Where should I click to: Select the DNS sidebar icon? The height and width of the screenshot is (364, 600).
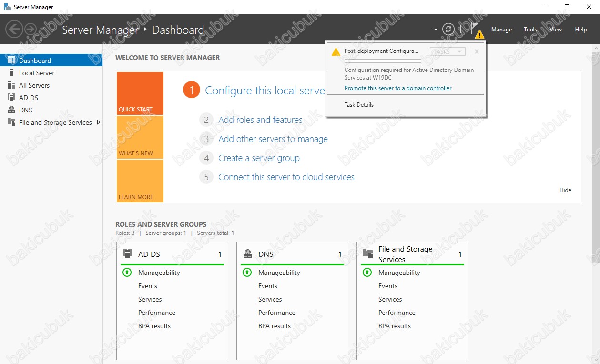pyautogui.click(x=11, y=110)
